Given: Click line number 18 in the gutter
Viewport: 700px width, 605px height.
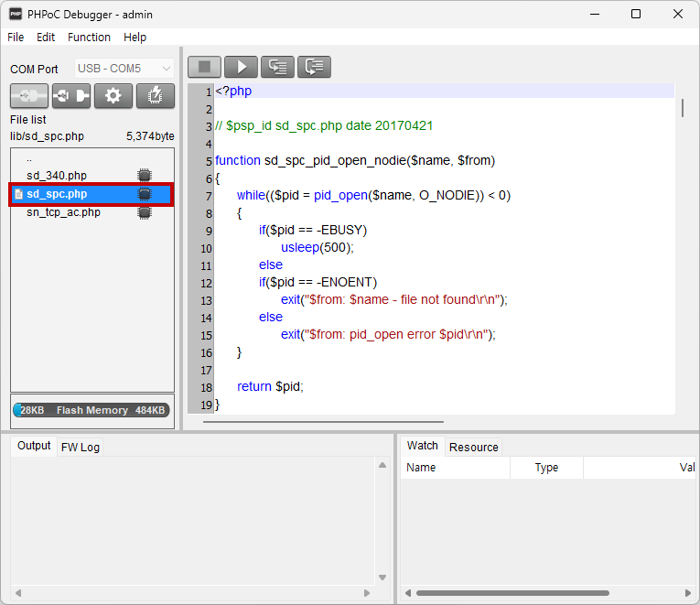Looking at the screenshot, I should (x=206, y=387).
